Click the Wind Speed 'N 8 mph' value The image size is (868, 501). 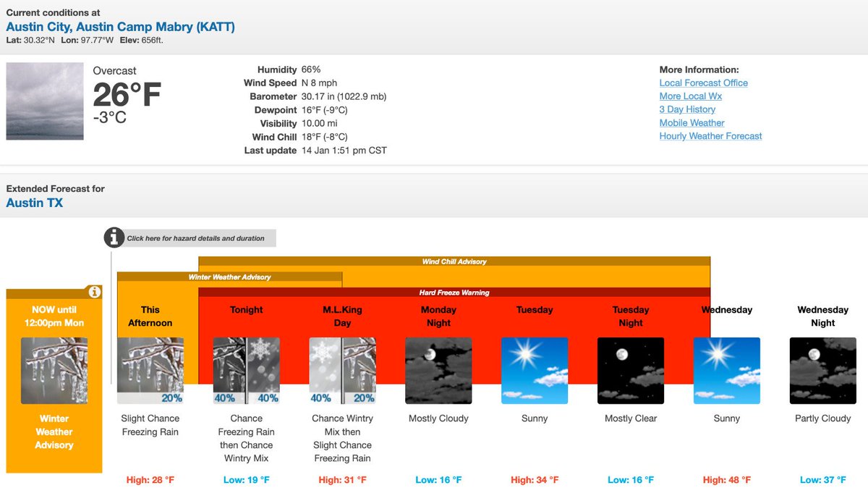pyautogui.click(x=319, y=83)
